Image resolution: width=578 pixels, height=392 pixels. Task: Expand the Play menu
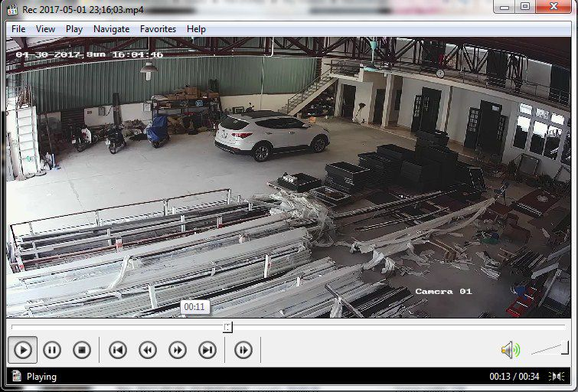pos(74,29)
